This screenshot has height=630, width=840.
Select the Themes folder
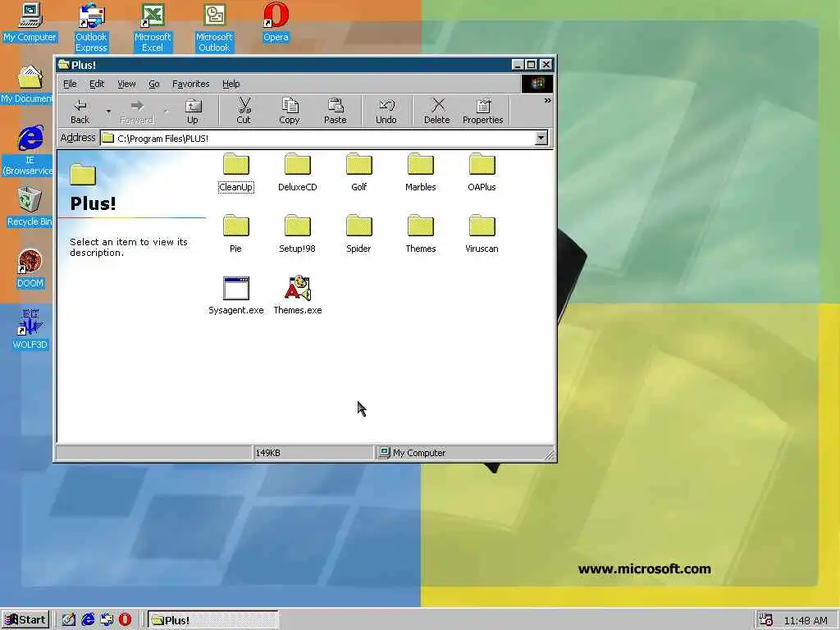click(x=421, y=234)
